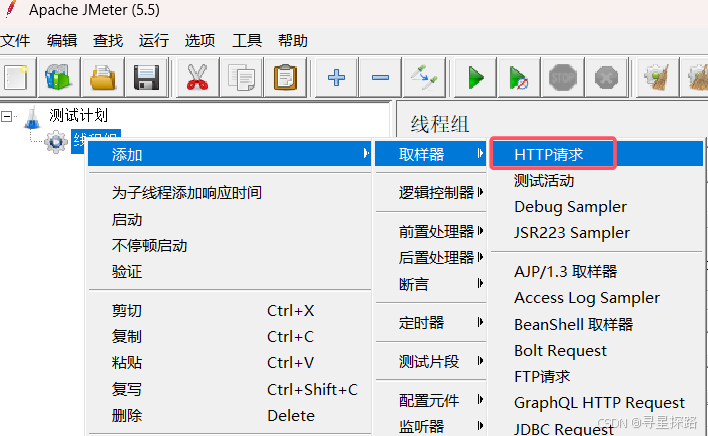This screenshot has width=708, height=436.
Task: Expand the 配置元件 submenu
Action: coord(431,400)
